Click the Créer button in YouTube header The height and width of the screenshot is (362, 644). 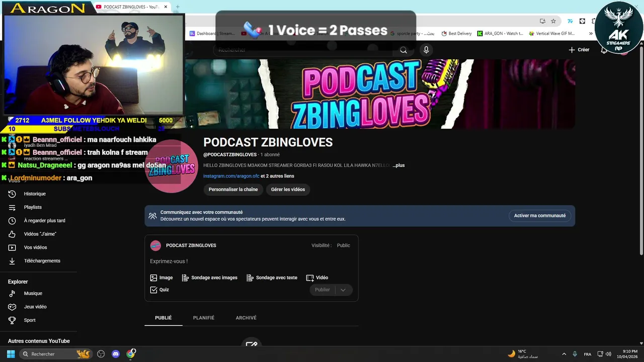tap(579, 50)
